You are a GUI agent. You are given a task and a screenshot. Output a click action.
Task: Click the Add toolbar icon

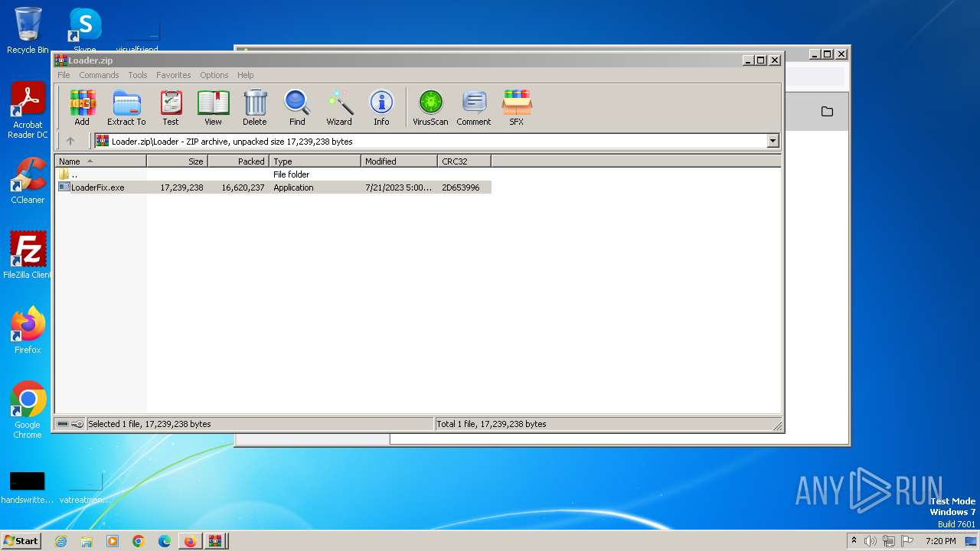click(x=82, y=108)
